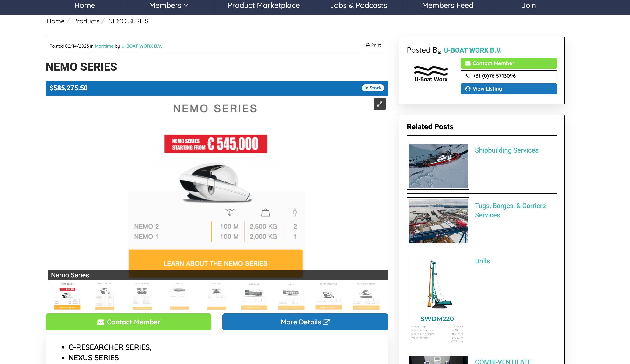Click the price $585,275.50
This screenshot has width=630, height=364.
click(x=69, y=88)
